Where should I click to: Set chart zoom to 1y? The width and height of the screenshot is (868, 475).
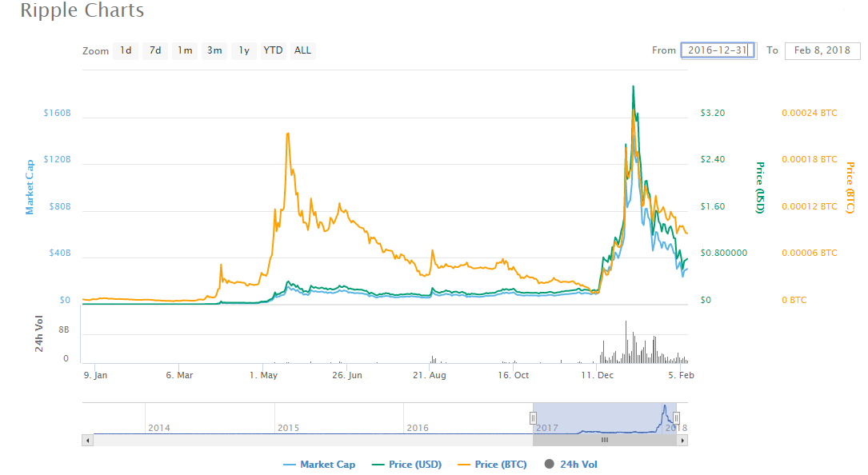click(244, 50)
